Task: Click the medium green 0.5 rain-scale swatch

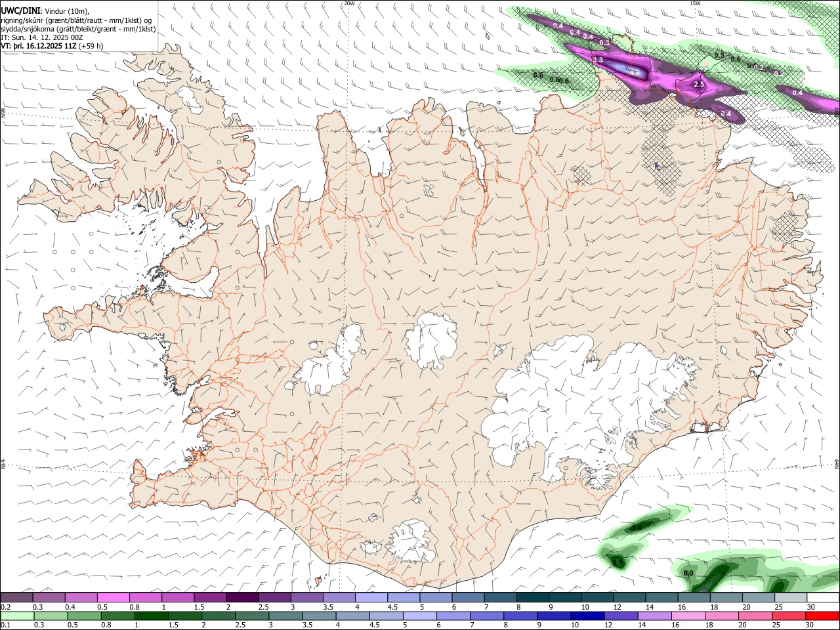Action: [85, 616]
